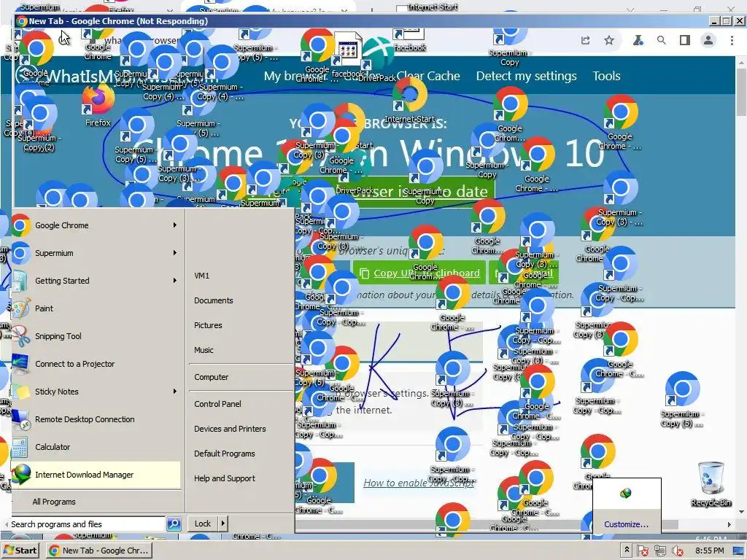Switch to New Tab - Google Chrome taskbar button
The height and width of the screenshot is (560, 747).
point(99,551)
